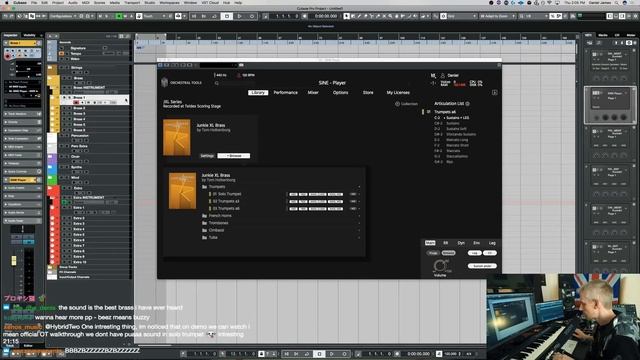Image resolution: width=640 pixels, height=360 pixels.
Task: Open the Bar grid type dropdown
Action: pyautogui.click(x=462, y=16)
